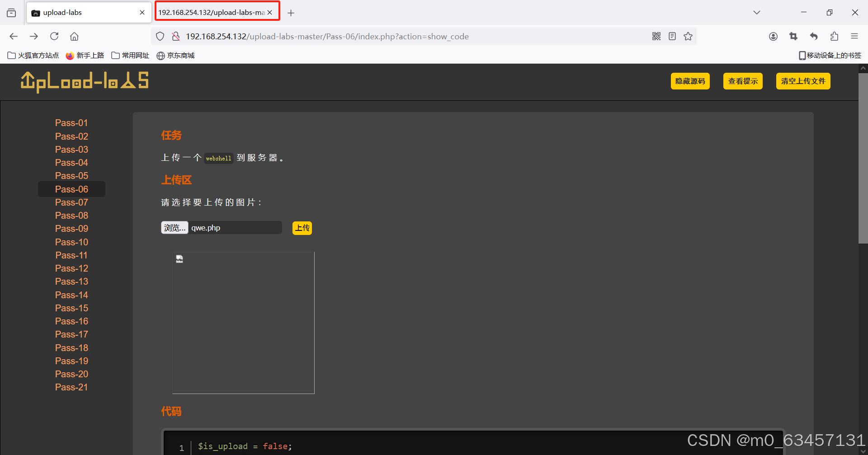Open the tracking protection shield icon
This screenshot has height=455, width=868.
click(x=160, y=37)
